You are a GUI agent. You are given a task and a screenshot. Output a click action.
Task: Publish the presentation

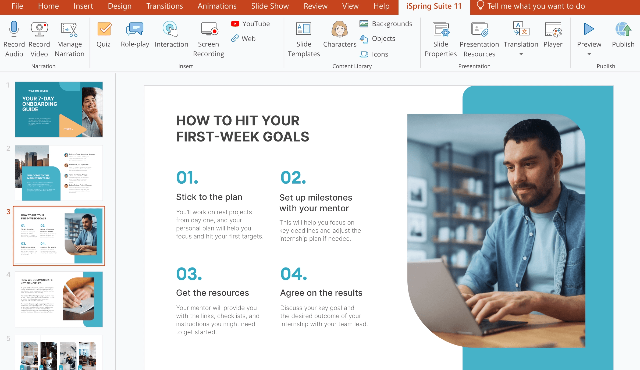point(623,35)
